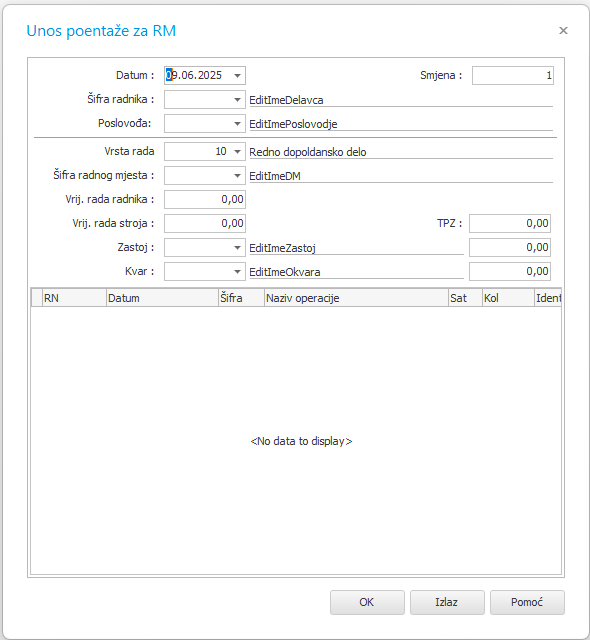
Task: Confirm the entry with the OK button
Action: [x=367, y=602]
